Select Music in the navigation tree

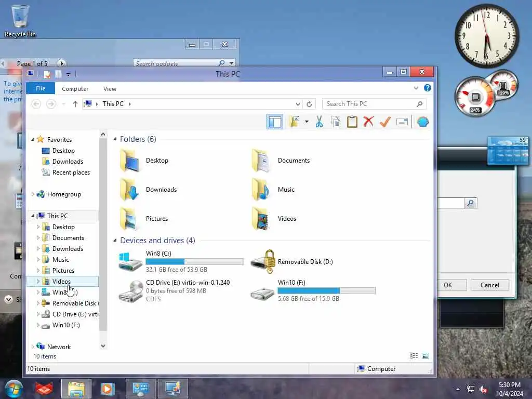(56, 260)
